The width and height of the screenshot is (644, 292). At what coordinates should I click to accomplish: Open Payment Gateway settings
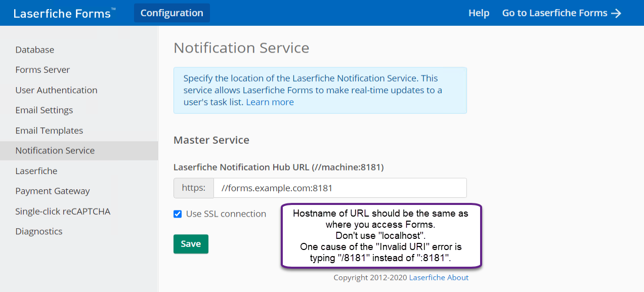tap(53, 191)
